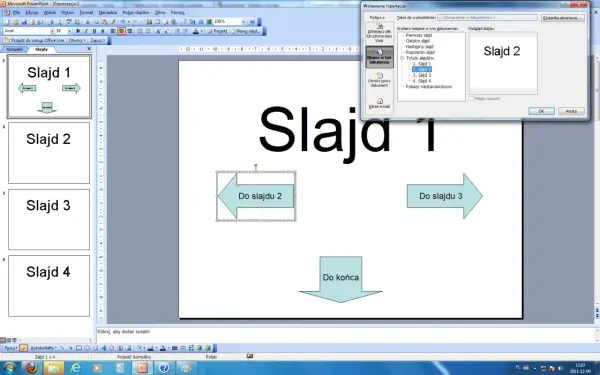The height and width of the screenshot is (375, 600).
Task: Open the Zapisz dropdown in Office Live toolbar
Action: pyautogui.click(x=98, y=40)
